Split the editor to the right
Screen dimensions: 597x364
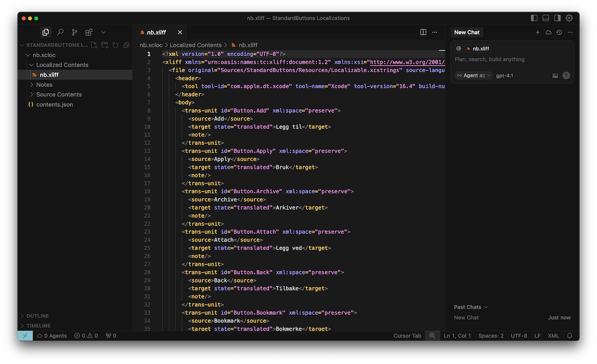[x=423, y=32]
